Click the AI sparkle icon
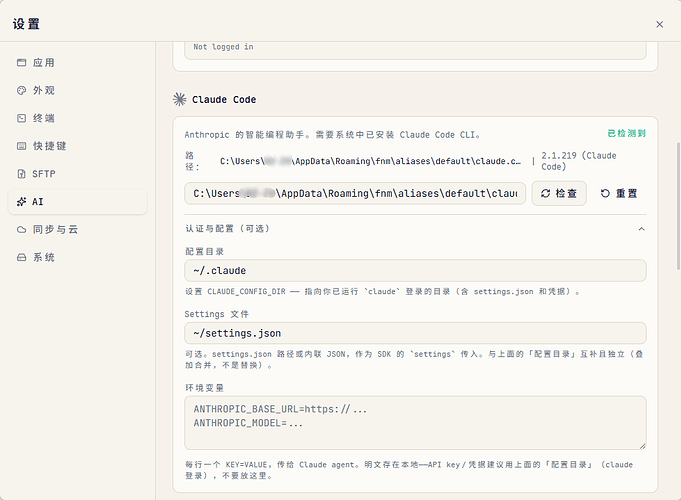 point(21,202)
